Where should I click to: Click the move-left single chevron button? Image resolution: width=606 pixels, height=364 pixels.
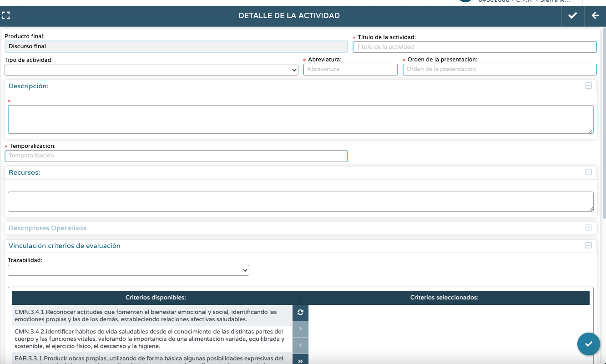click(300, 345)
